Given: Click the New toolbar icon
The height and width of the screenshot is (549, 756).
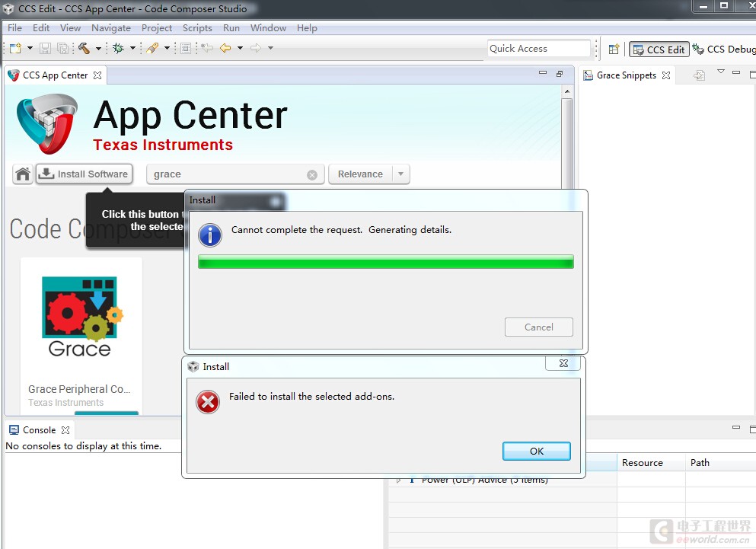Looking at the screenshot, I should pyautogui.click(x=15, y=48).
